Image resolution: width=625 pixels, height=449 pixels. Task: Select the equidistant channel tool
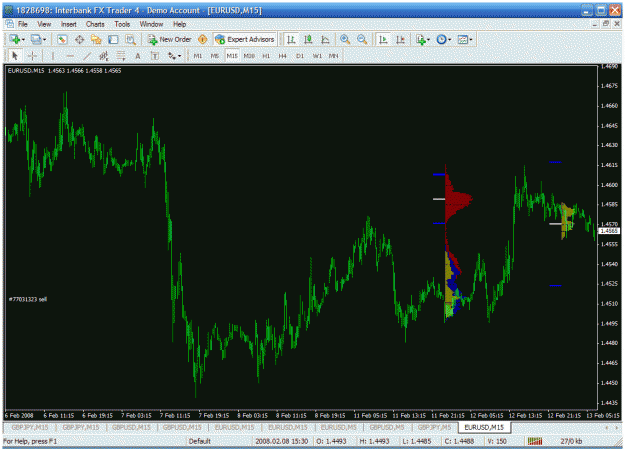(x=104, y=56)
